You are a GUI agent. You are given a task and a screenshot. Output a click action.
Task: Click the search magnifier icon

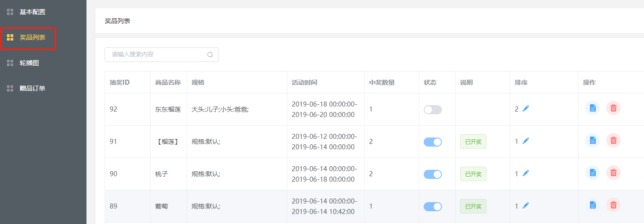coord(210,55)
